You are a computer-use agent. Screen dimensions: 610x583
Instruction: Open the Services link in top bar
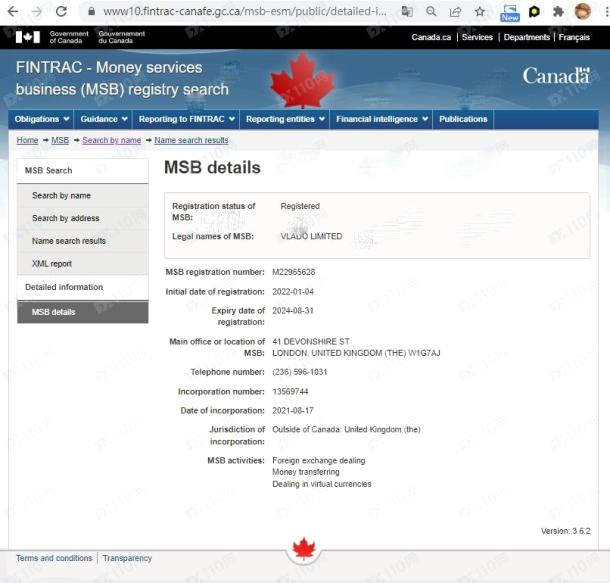tap(477, 37)
